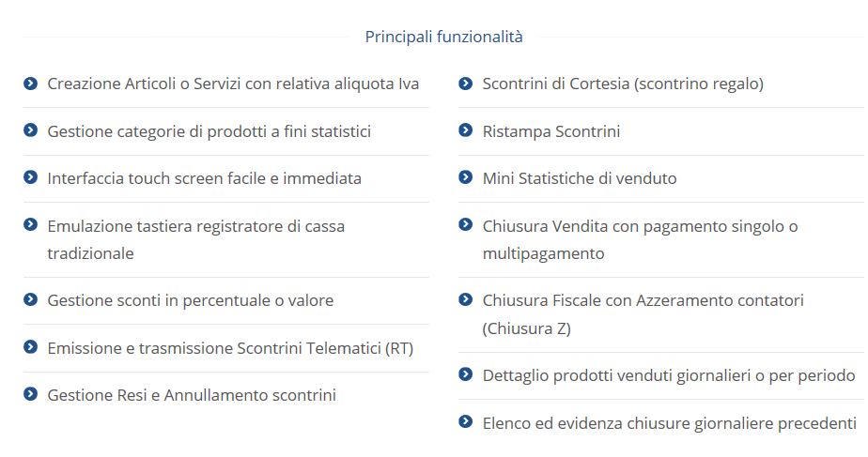Click the arrow bullet next to Mini Statistiche di venduto
The height and width of the screenshot is (457, 868).
pyautogui.click(x=466, y=177)
